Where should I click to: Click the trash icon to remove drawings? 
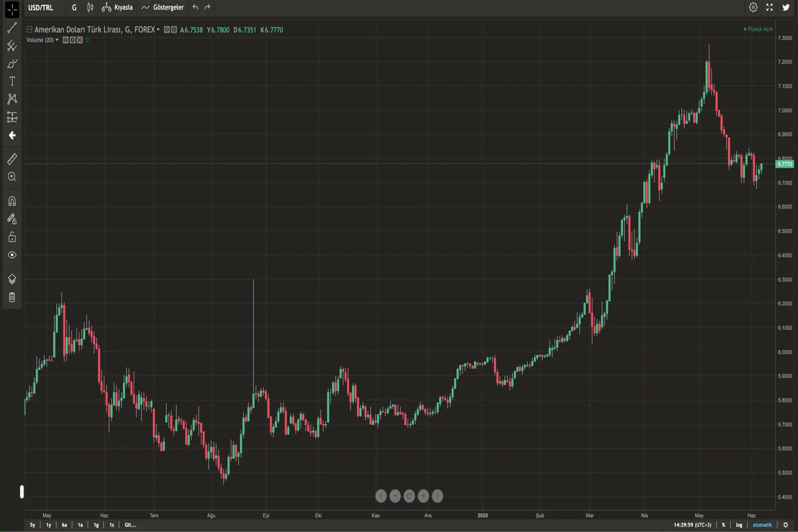pos(12,298)
